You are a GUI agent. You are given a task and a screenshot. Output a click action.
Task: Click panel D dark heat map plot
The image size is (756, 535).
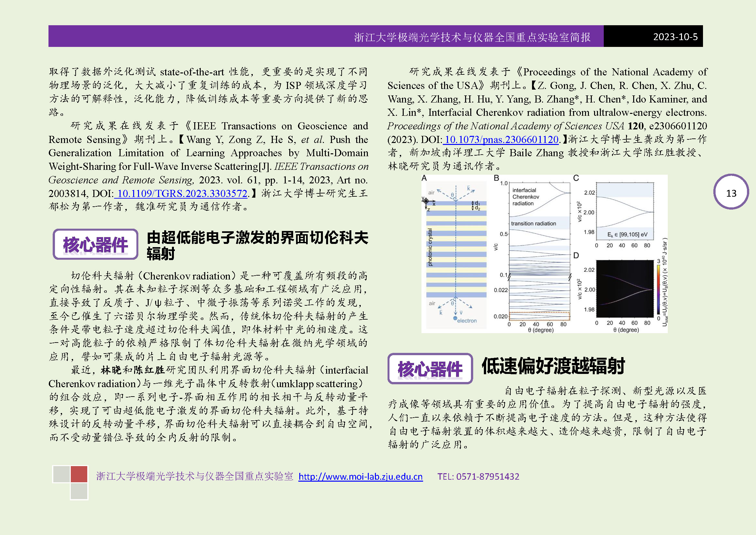[x=625, y=289]
